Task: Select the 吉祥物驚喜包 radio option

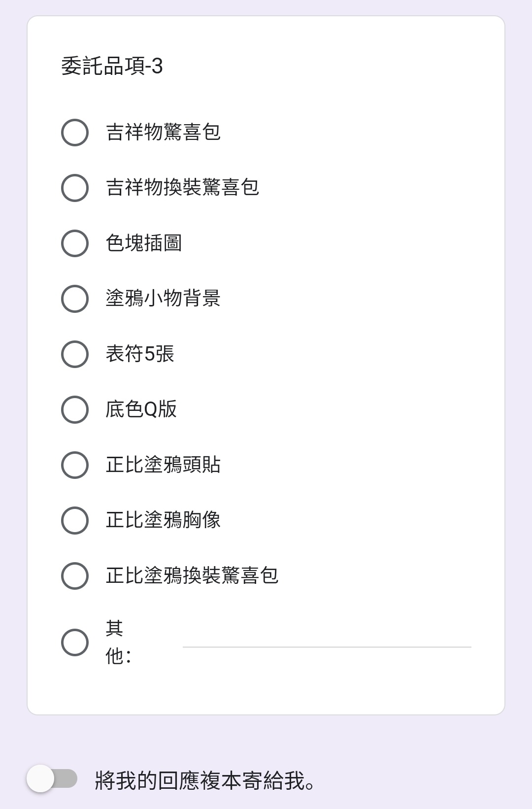Action: click(x=75, y=133)
